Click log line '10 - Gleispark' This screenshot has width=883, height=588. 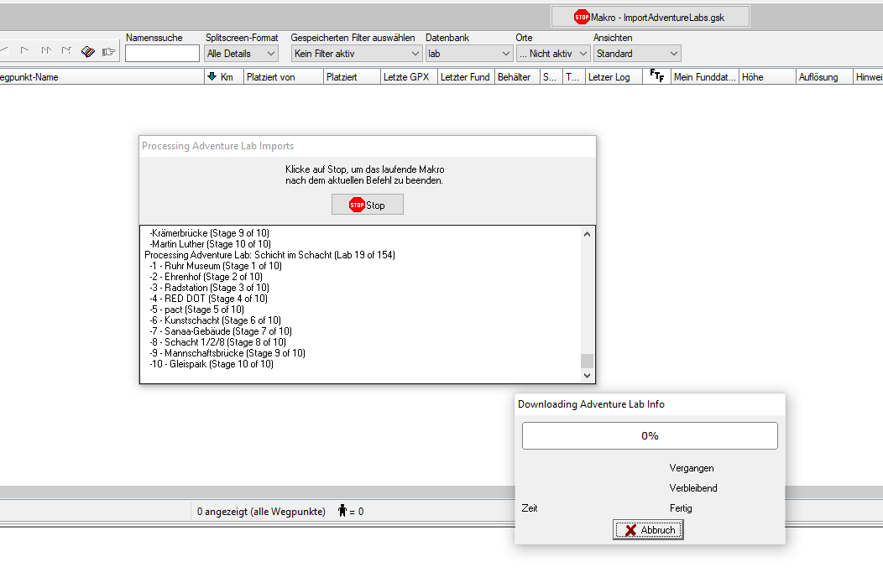coord(212,364)
